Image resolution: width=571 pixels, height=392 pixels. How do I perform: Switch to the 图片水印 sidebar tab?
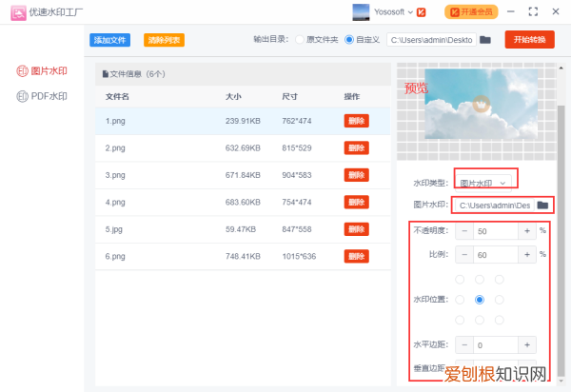pyautogui.click(x=42, y=71)
